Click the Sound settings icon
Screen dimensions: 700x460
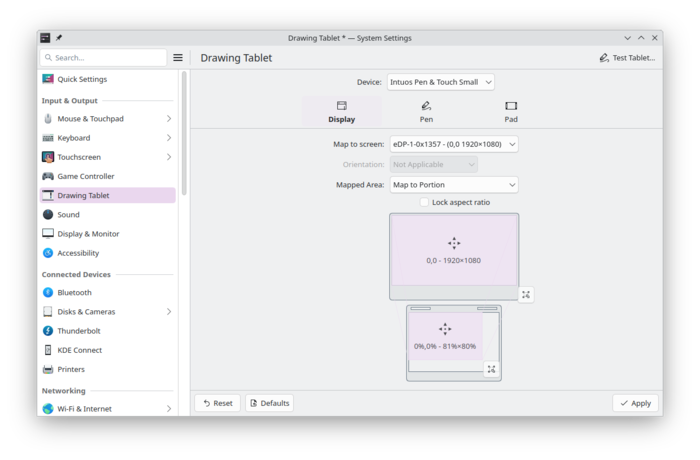(48, 214)
